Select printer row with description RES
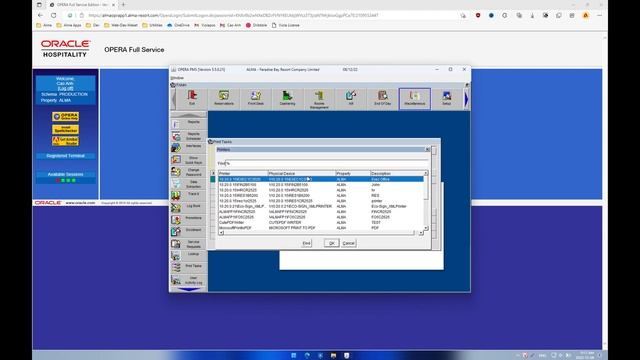 [320, 196]
